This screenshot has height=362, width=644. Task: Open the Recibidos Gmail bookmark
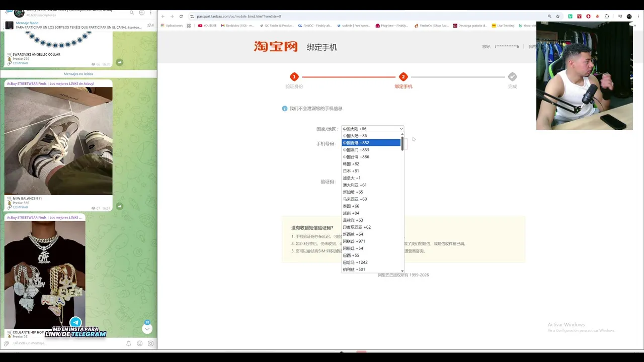click(237, 25)
